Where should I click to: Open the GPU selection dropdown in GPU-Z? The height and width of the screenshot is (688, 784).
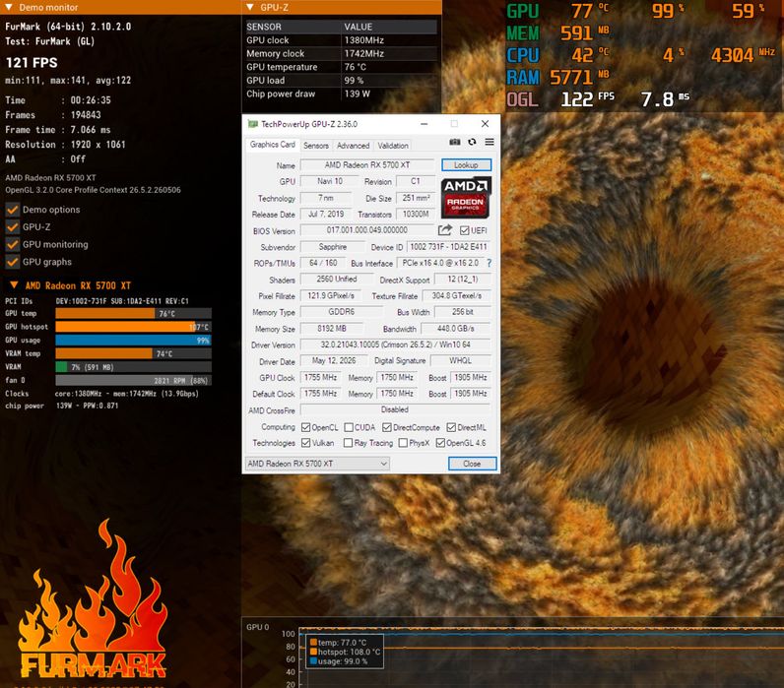[x=317, y=464]
